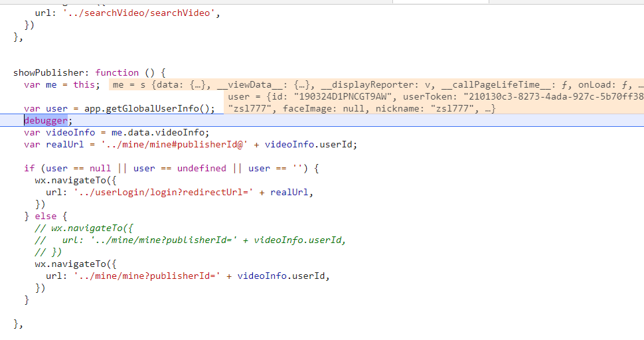Click the commented-out url '../mine/mine?publisherId=' line

(191, 240)
